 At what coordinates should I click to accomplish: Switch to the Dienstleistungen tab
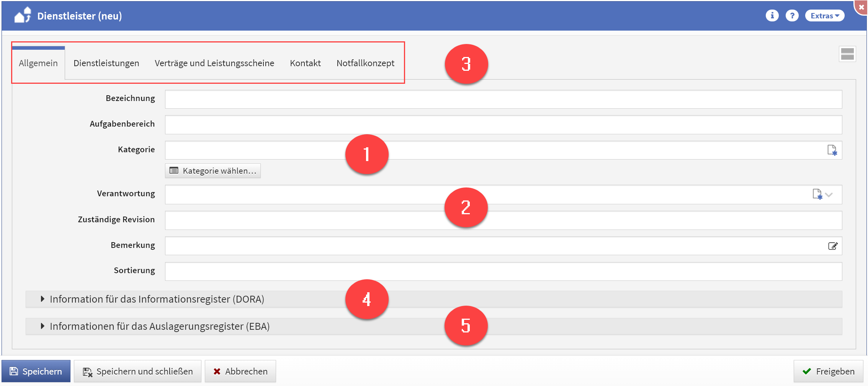pos(106,63)
